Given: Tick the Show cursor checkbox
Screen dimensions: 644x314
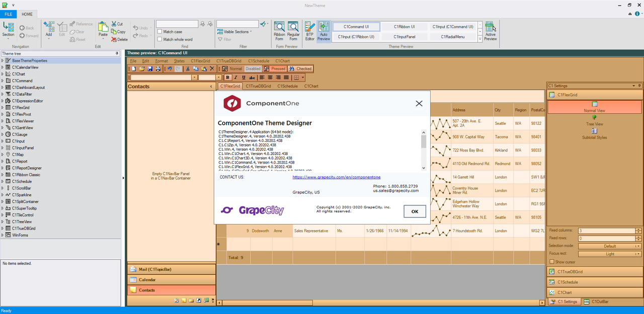Looking at the screenshot, I should click(551, 262).
